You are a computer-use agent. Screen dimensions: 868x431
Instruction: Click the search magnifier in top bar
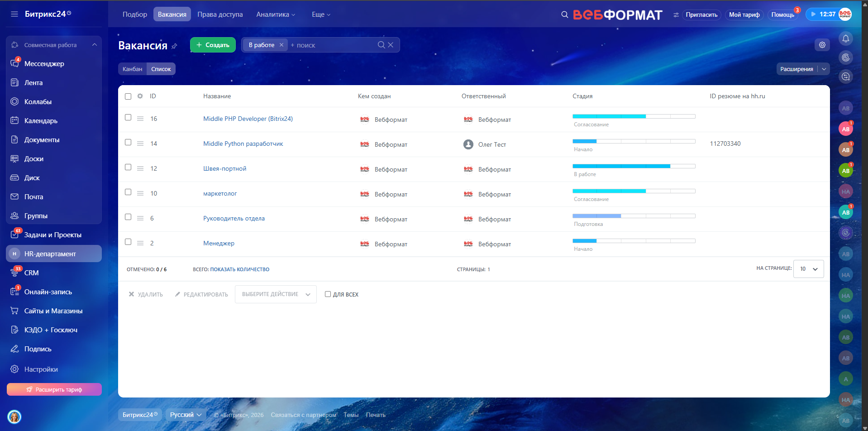pyautogui.click(x=564, y=14)
